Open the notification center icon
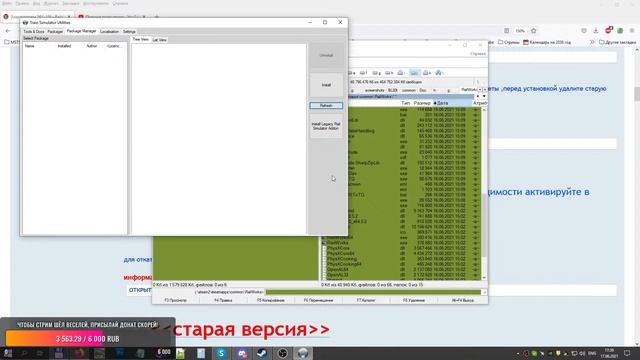640x360 pixels. (x=627, y=353)
